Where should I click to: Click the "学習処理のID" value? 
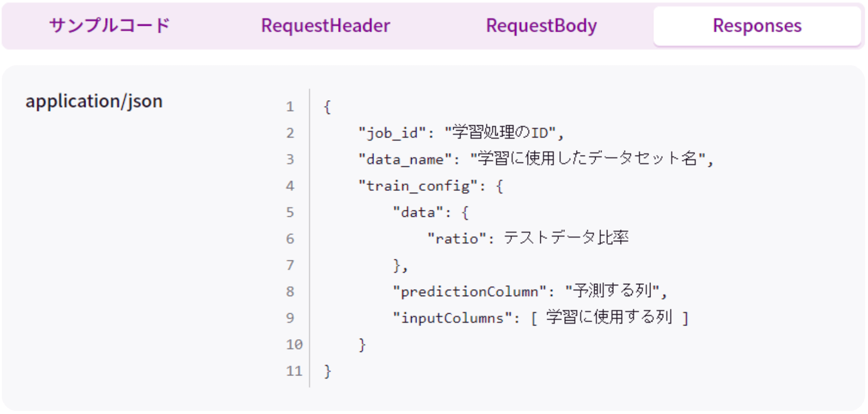(x=500, y=132)
